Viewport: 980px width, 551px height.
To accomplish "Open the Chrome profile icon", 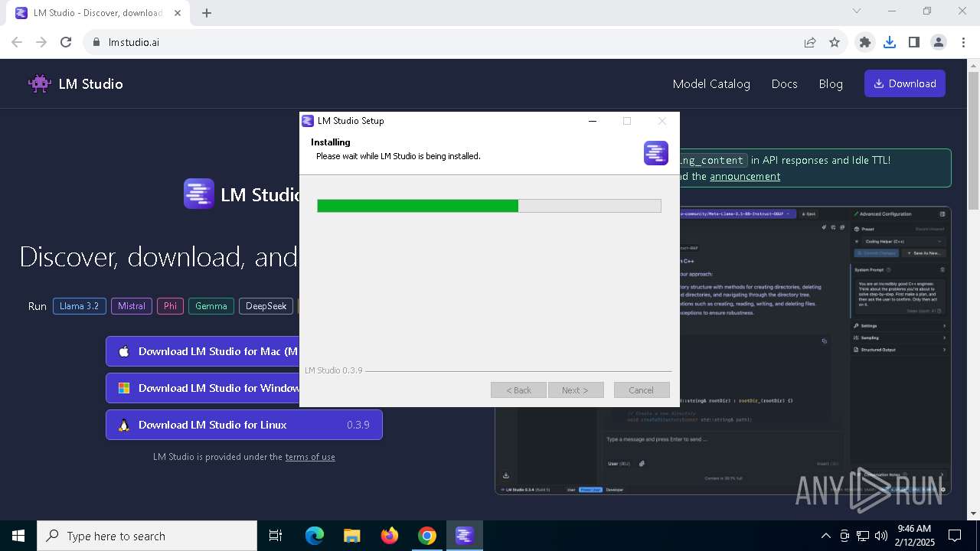I will tap(939, 42).
